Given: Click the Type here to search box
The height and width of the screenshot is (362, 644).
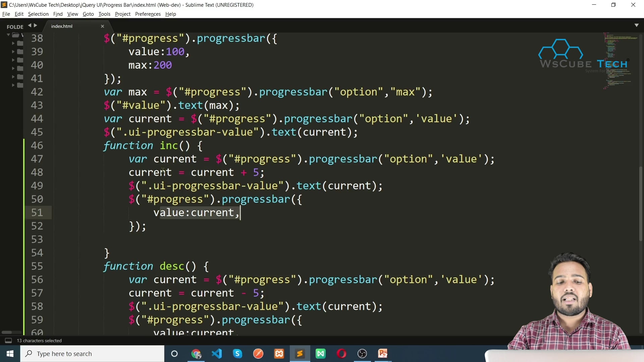Looking at the screenshot, I should 92,354.
